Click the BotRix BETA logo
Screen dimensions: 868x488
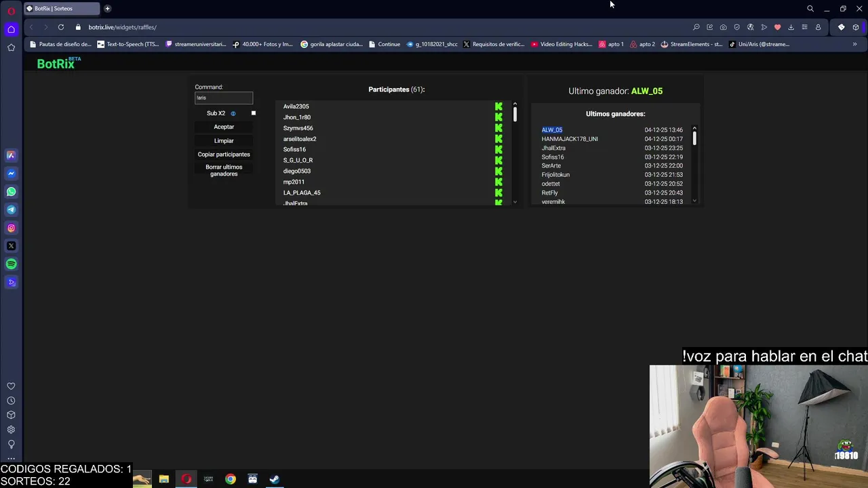[59, 63]
